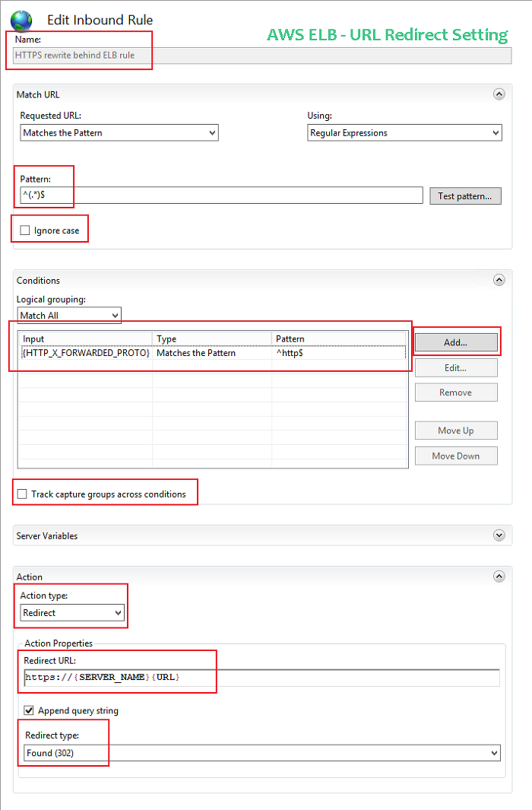Uncheck Append query string
The width and height of the screenshot is (532, 810).
click(29, 710)
